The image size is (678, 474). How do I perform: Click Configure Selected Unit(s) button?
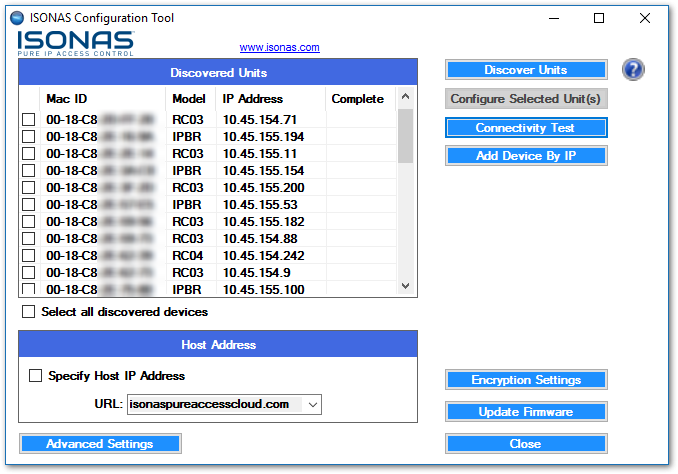526,99
